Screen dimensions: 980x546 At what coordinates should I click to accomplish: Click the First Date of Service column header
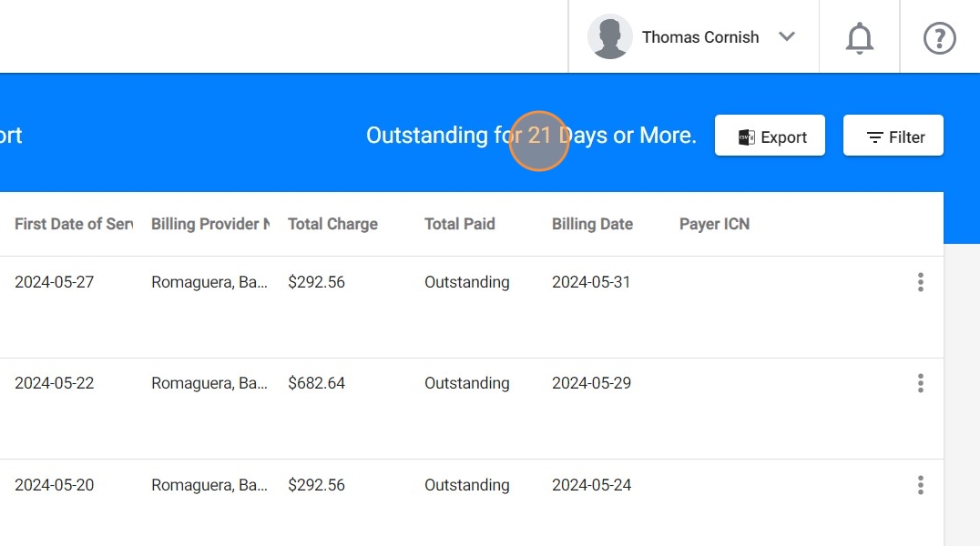pyautogui.click(x=74, y=224)
